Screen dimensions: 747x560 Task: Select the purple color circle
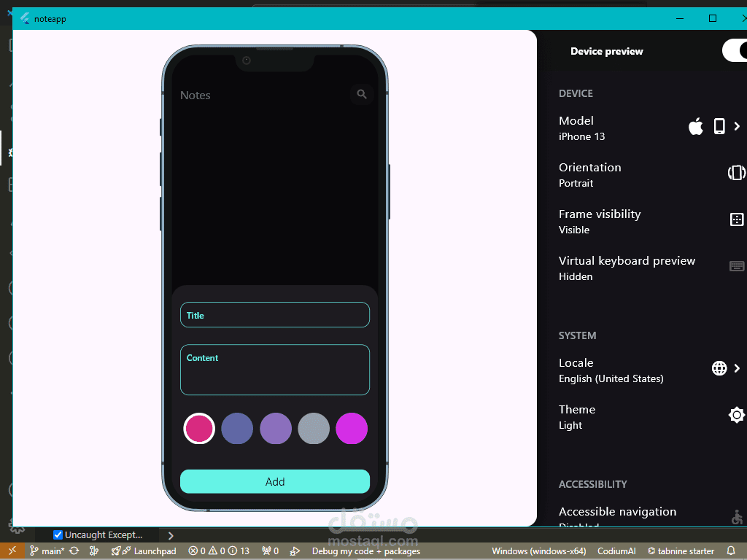point(275,429)
